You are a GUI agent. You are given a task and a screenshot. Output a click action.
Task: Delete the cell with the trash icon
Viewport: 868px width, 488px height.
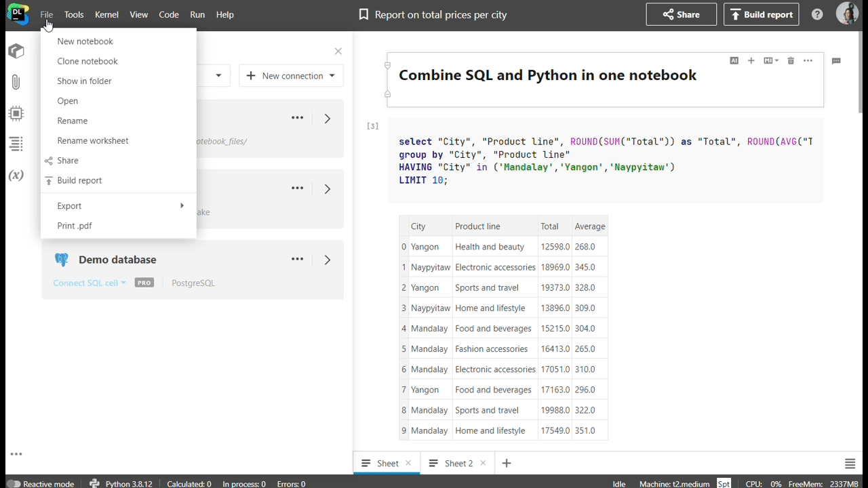[791, 61]
